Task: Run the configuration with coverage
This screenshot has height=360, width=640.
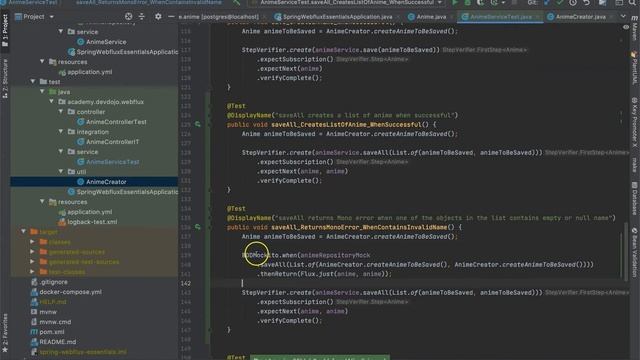Action: pos(481,2)
